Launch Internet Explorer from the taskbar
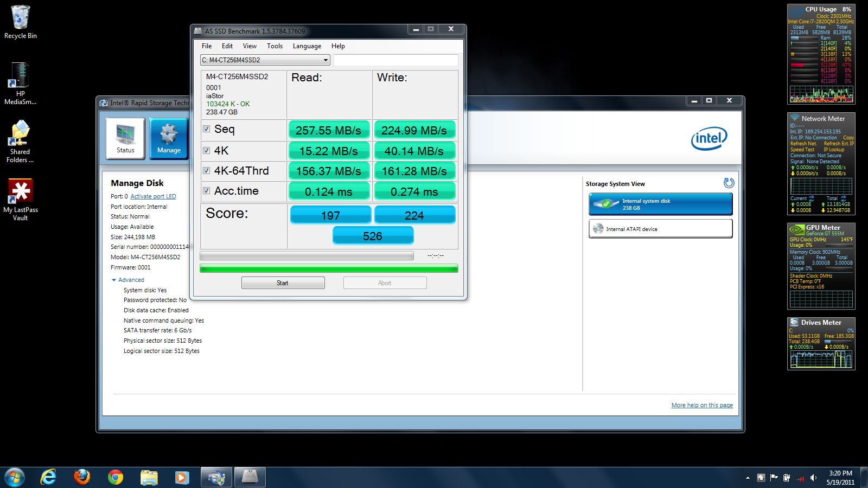Screen dimensions: 868x488 tap(48, 477)
